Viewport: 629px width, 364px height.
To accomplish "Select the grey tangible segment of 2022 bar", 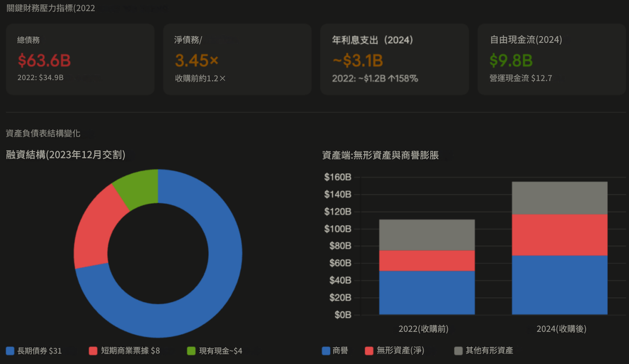I will (x=427, y=235).
